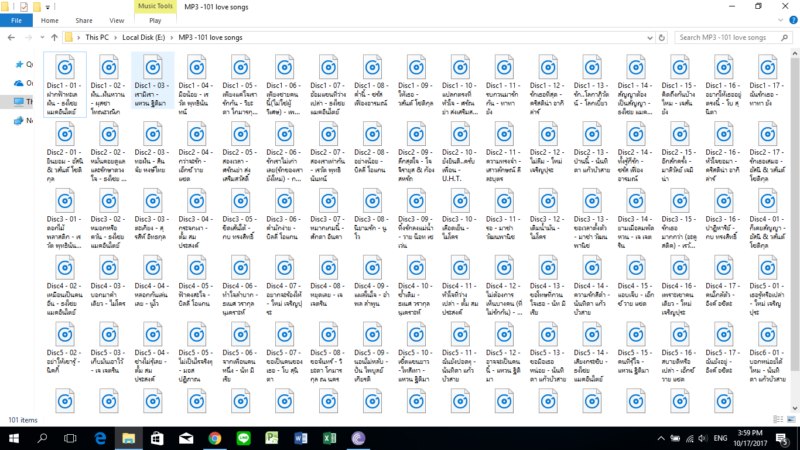This screenshot has width=800, height=450.
Task: Select file Disc5 - 01
Action: click(767, 286)
